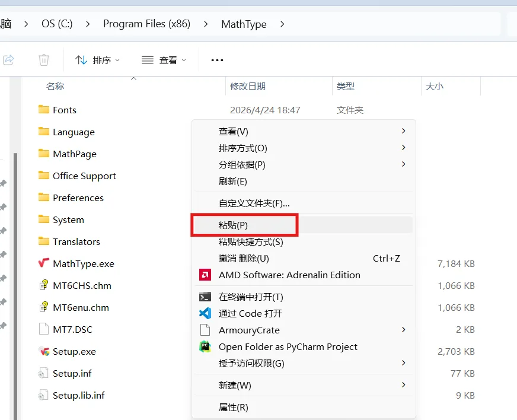Open the sort (排序) dropdown
This screenshot has width=517, height=420.
97,60
